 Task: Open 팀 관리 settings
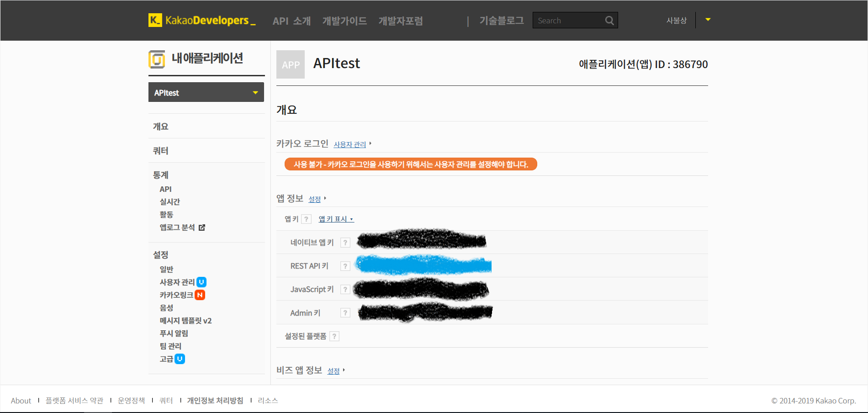point(170,346)
